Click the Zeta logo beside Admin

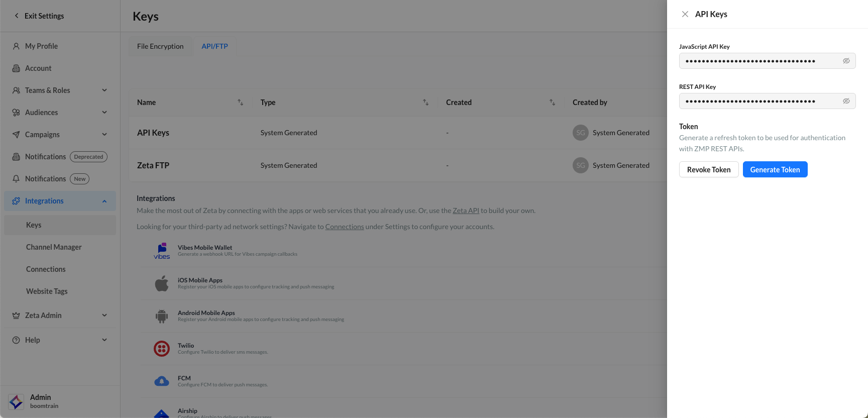[16, 401]
